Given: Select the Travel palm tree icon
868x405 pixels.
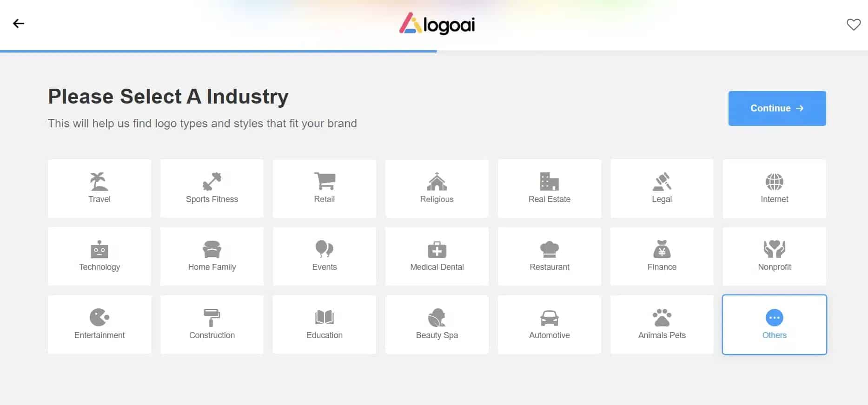Looking at the screenshot, I should click(x=99, y=182).
